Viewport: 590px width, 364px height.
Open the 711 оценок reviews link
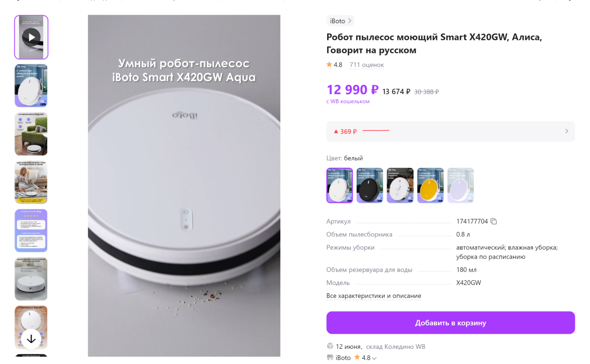(367, 65)
